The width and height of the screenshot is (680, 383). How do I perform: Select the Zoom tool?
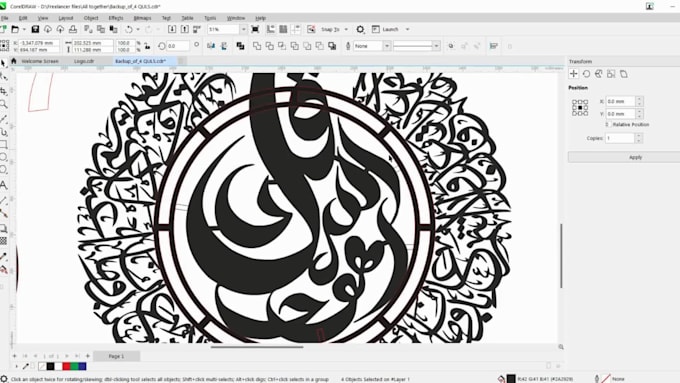3,104
